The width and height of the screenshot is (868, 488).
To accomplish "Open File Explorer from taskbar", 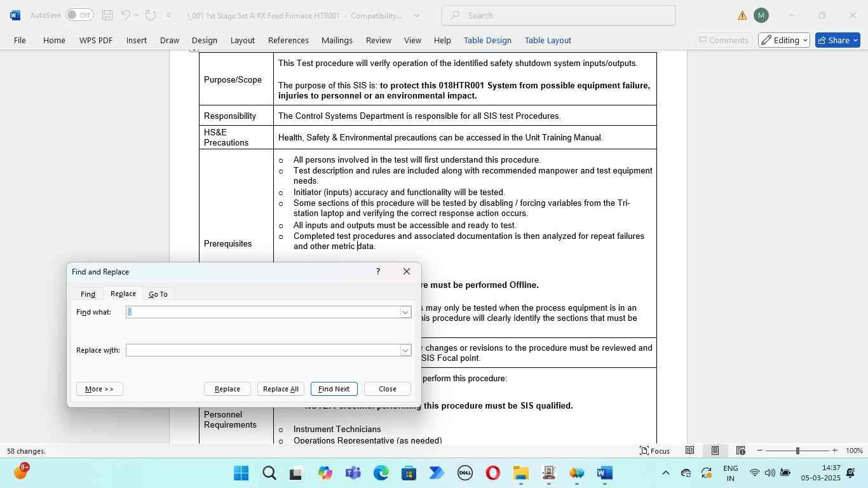I will [520, 473].
